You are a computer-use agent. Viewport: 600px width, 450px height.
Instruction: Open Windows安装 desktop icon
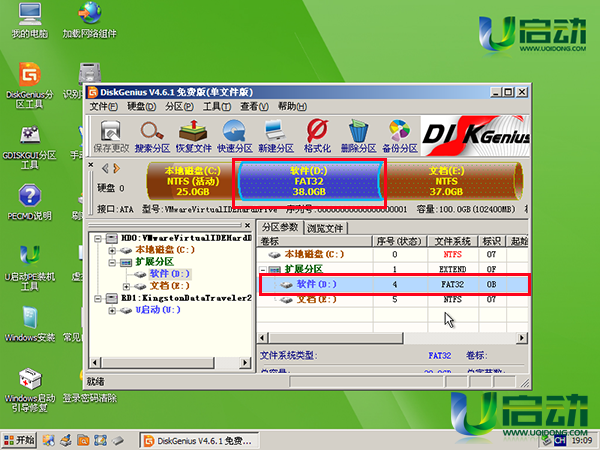29,324
